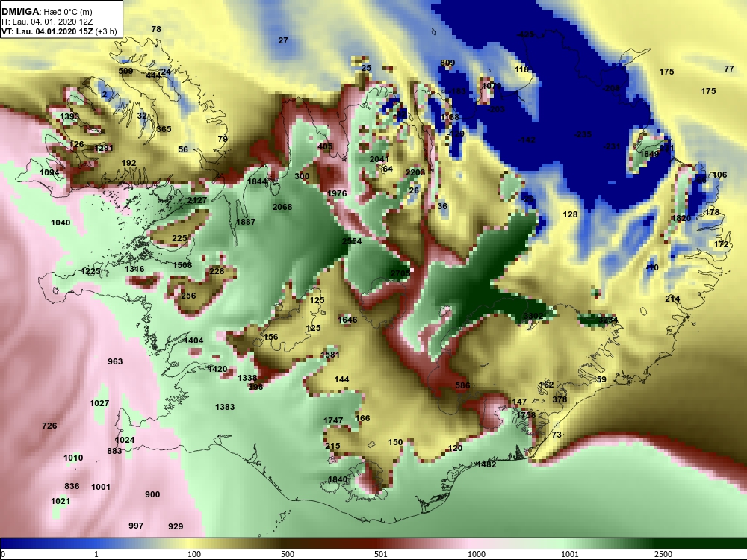Click the map value '1976'

(x=337, y=193)
